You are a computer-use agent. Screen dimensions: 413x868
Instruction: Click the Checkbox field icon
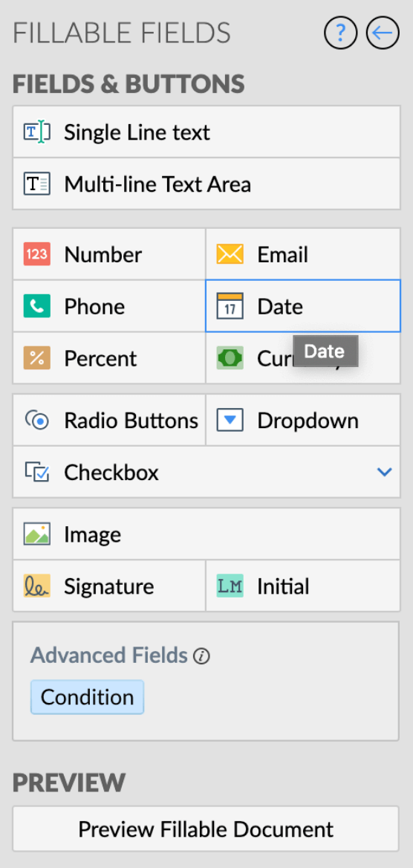(37, 472)
